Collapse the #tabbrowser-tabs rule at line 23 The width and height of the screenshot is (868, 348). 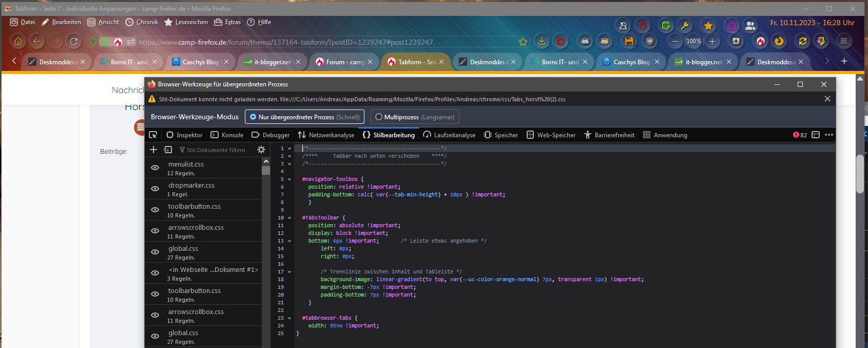pyautogui.click(x=290, y=318)
